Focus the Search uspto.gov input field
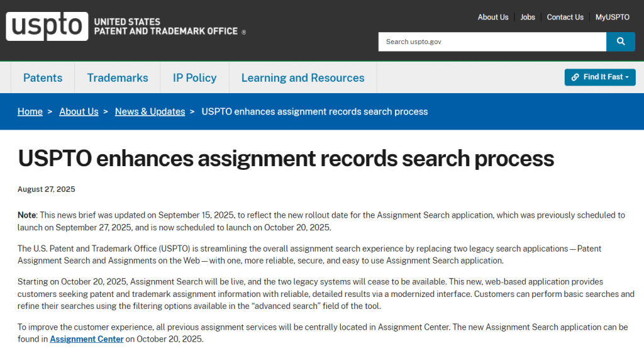 pos(492,42)
